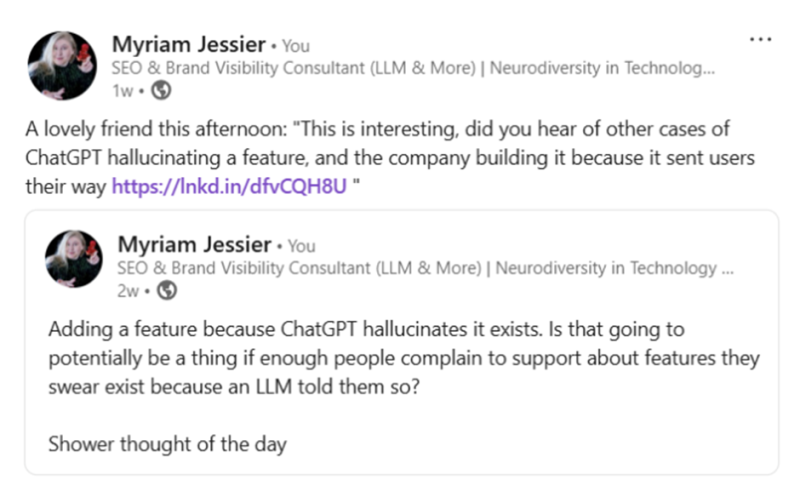Click the top Myriam Jessier author name
Image resolution: width=800 pixels, height=503 pixels.
click(189, 44)
